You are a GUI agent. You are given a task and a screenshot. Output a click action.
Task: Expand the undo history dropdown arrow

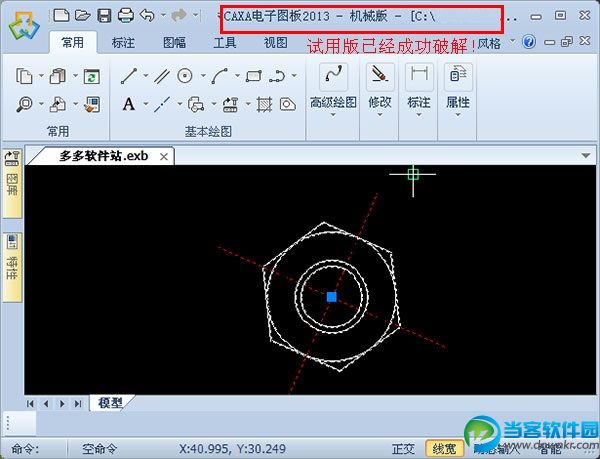(x=163, y=15)
